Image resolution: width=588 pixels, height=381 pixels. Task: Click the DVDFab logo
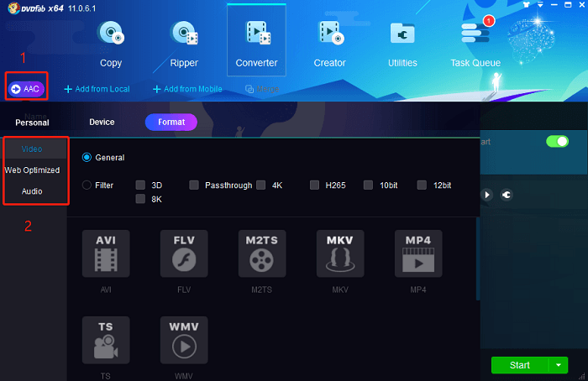14,8
